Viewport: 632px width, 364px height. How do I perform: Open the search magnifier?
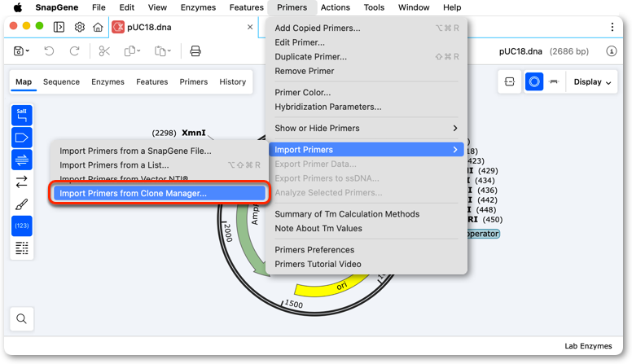click(x=22, y=319)
